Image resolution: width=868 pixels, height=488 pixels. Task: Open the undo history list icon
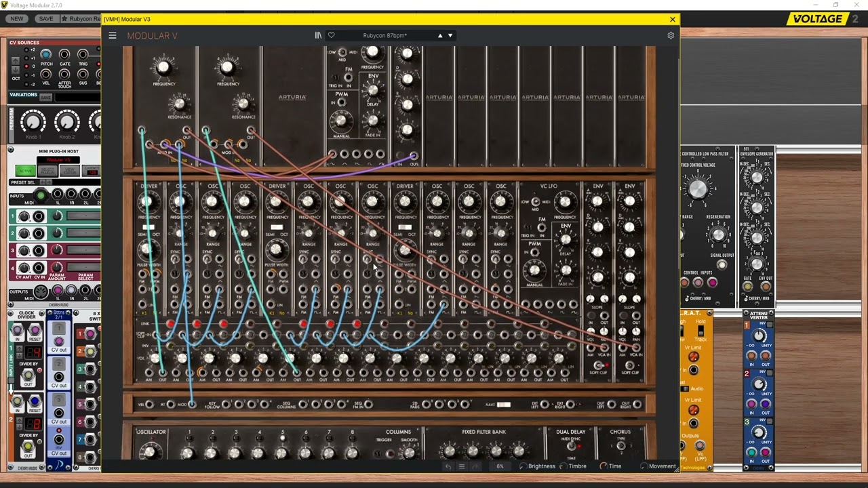point(461,466)
